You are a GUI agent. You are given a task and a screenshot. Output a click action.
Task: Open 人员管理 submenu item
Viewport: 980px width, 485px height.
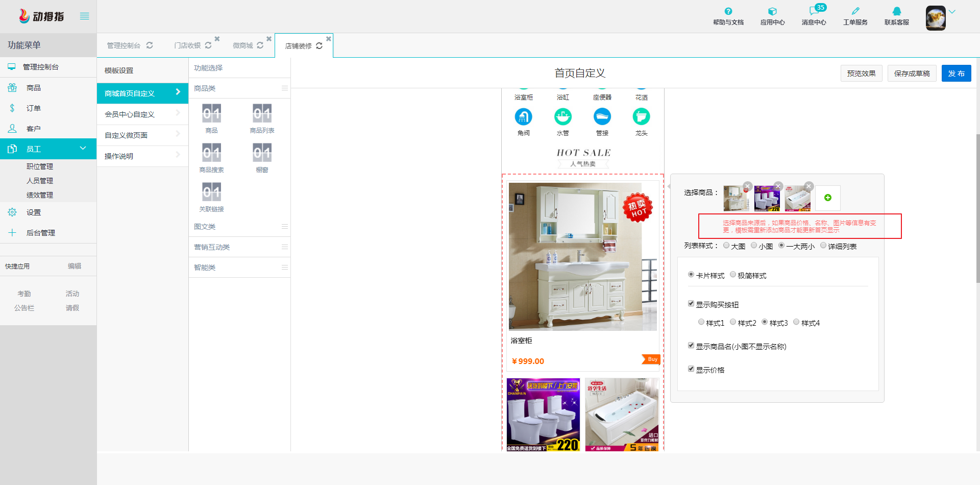click(x=40, y=181)
